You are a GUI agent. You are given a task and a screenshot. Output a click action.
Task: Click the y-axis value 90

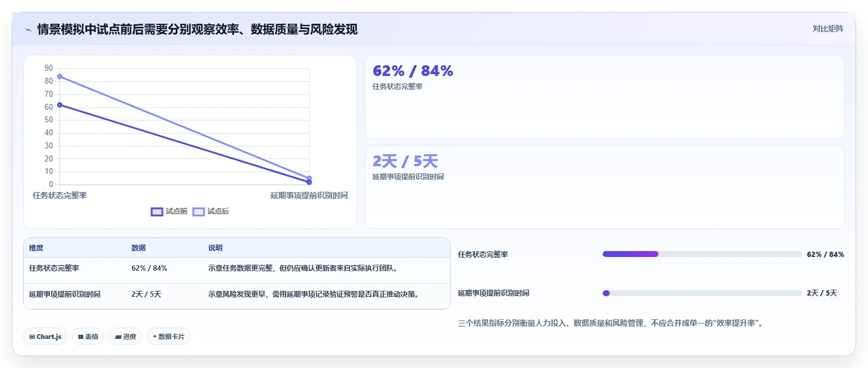(49, 68)
